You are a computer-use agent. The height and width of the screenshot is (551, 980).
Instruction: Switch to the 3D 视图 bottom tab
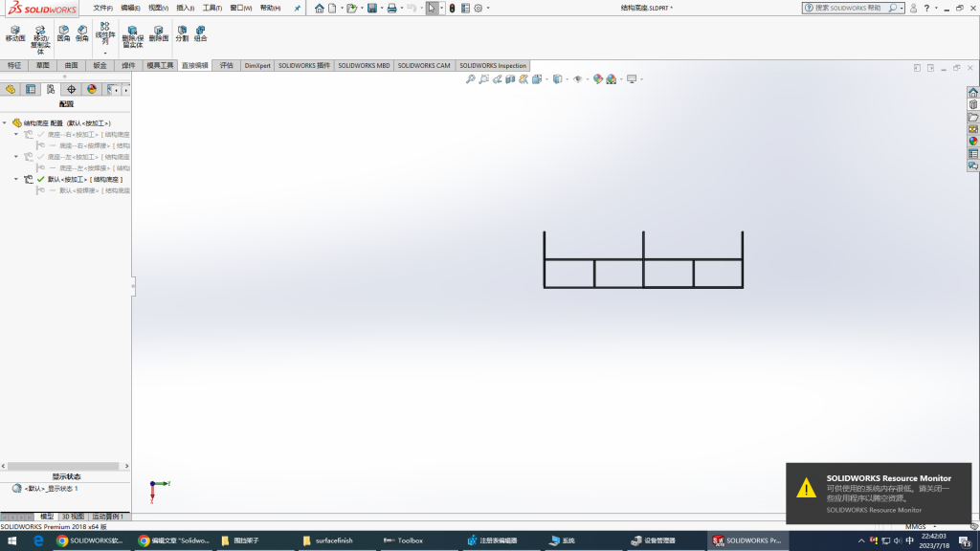pos(74,516)
